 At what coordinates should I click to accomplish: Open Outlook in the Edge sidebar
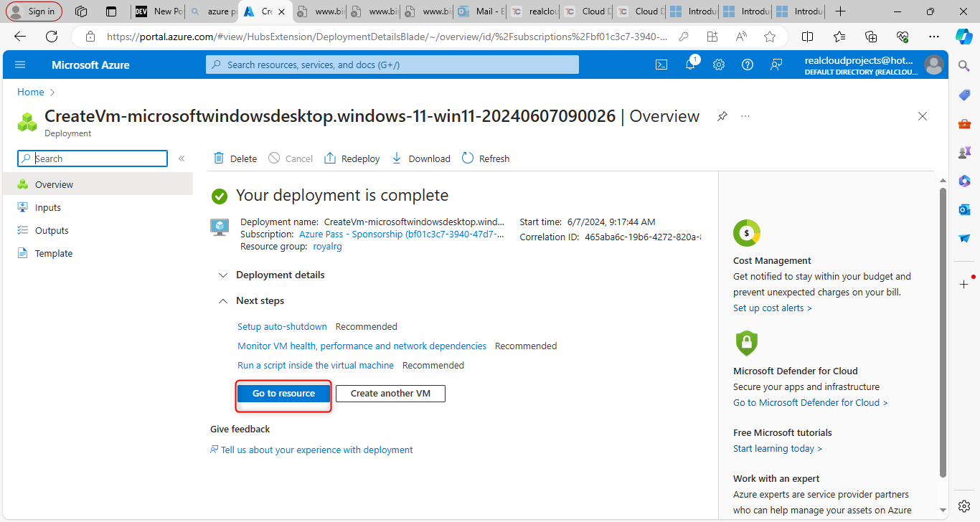[x=964, y=209]
